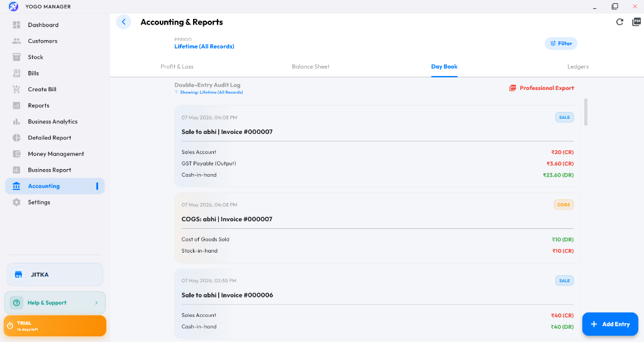Image resolution: width=644 pixels, height=342 pixels.
Task: Select Sales Account row under Invoice #000007
Action: tap(377, 152)
